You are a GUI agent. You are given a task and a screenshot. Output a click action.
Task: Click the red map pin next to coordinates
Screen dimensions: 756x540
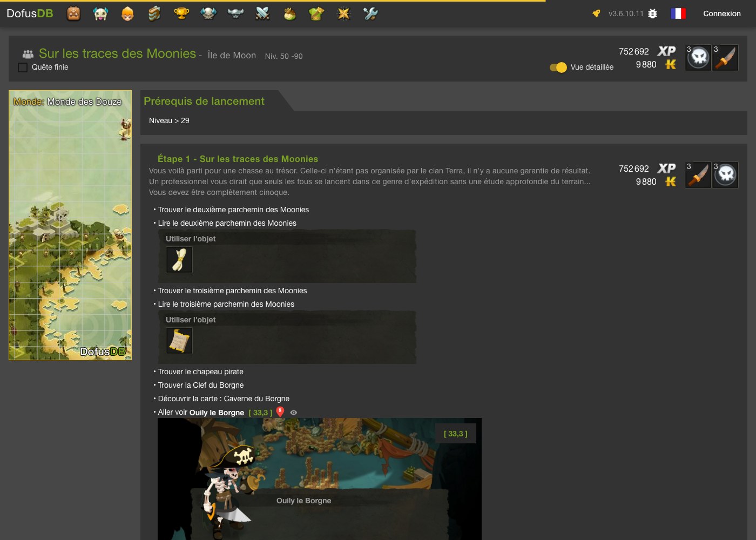[x=280, y=411]
